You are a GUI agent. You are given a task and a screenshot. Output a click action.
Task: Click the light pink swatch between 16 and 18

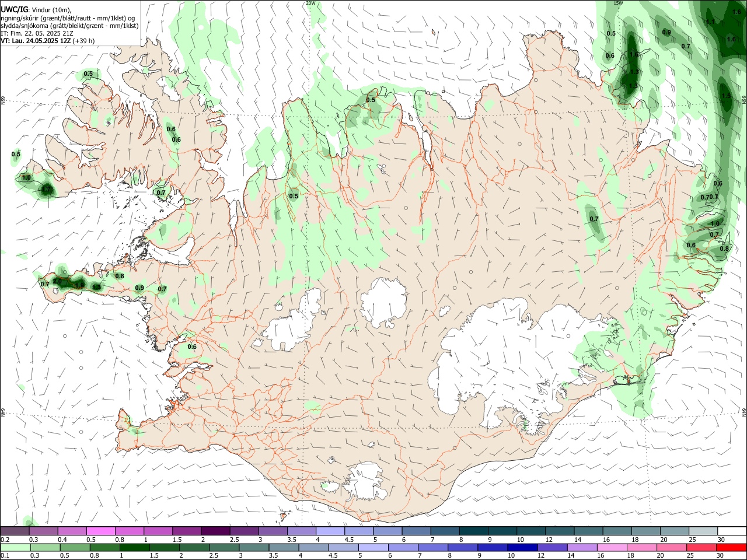[612, 548]
